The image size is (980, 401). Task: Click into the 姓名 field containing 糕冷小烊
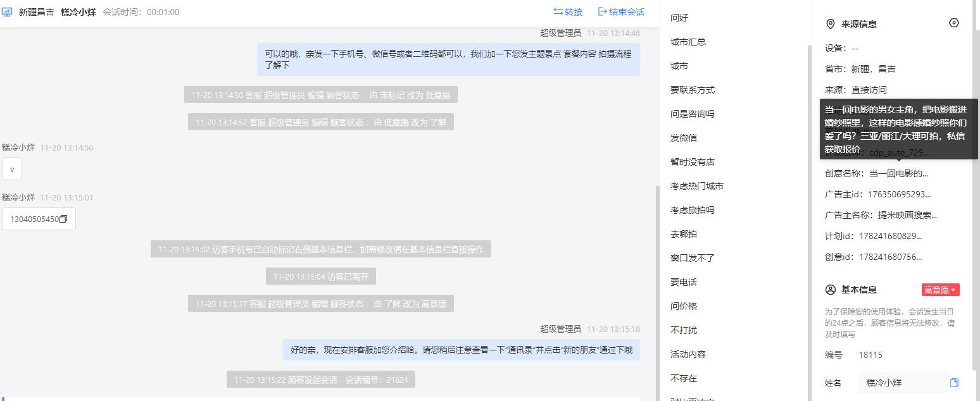[903, 383]
